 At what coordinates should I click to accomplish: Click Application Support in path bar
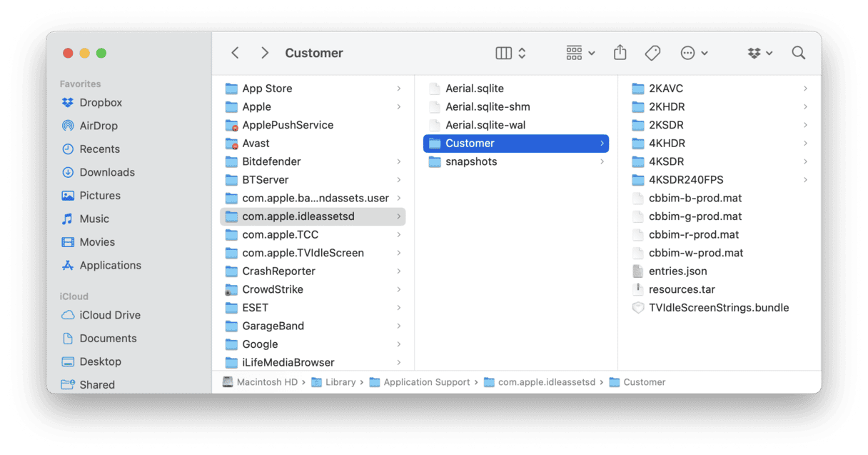click(426, 382)
